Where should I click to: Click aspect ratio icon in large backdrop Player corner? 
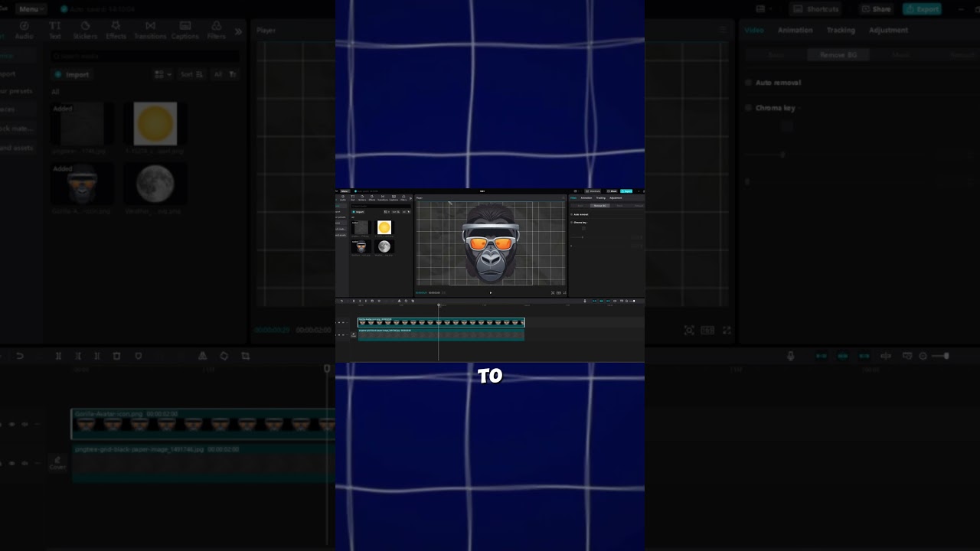(707, 331)
